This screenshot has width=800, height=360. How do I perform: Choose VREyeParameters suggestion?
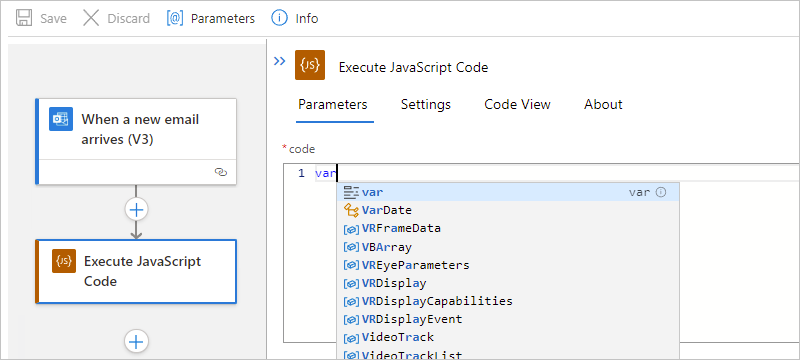coord(508,265)
